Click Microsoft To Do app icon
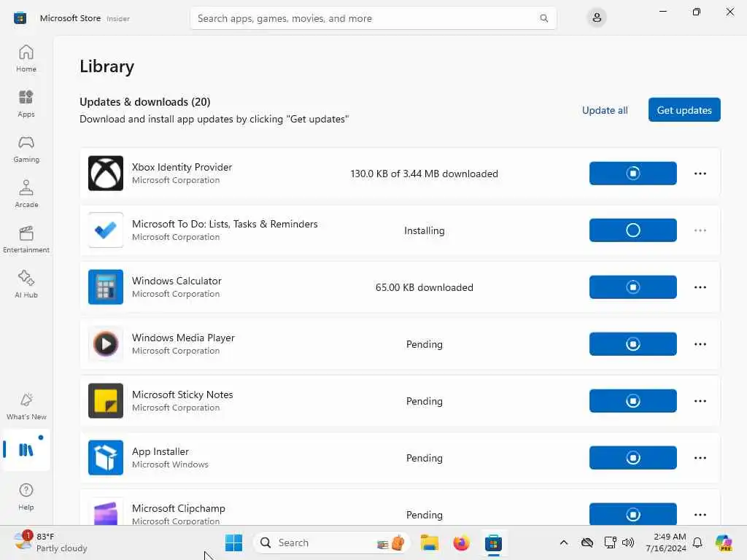Image resolution: width=747 pixels, height=560 pixels. click(106, 230)
